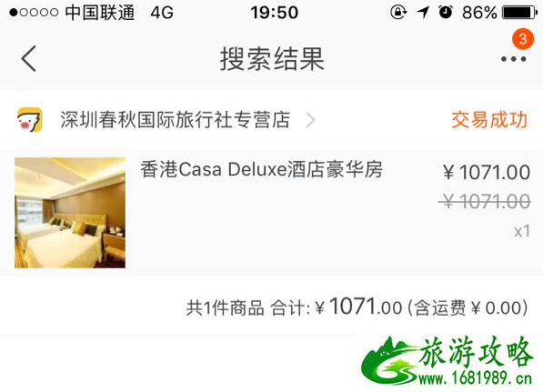Tap the battery icon in status bar
543x392 pixels.
pyautogui.click(x=519, y=13)
